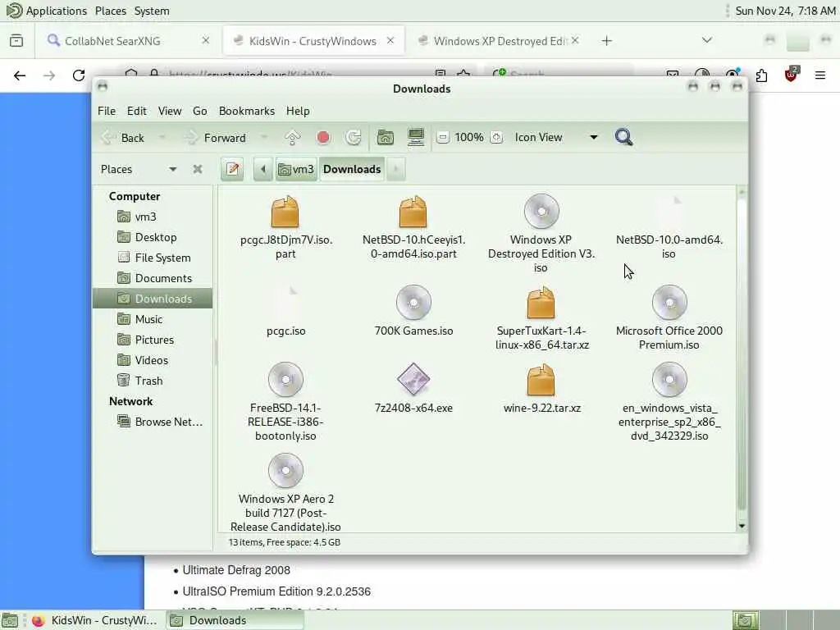
Task: Select en_windows_vista_enterprise_sp2 iso disc icon
Action: [x=669, y=379]
